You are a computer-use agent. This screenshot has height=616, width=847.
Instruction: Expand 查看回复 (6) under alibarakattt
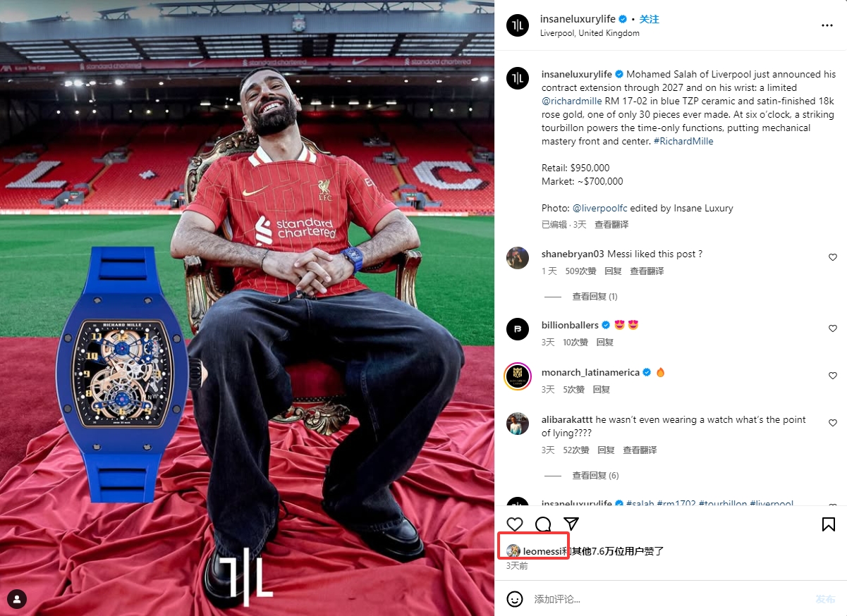pos(595,476)
